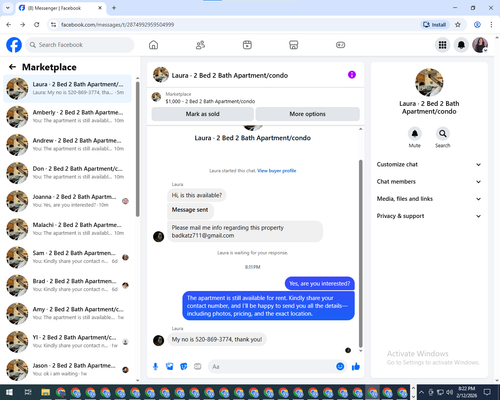Image resolution: width=500 pixels, height=400 pixels.
Task: Open the Friends icon in top navigation
Action: (x=200, y=45)
